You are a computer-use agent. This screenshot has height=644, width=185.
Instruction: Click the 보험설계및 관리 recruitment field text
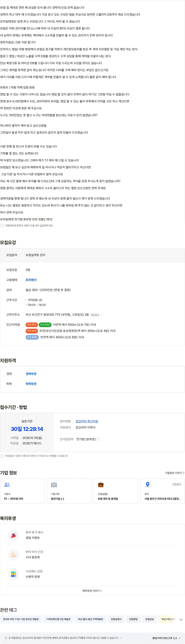[35, 255]
